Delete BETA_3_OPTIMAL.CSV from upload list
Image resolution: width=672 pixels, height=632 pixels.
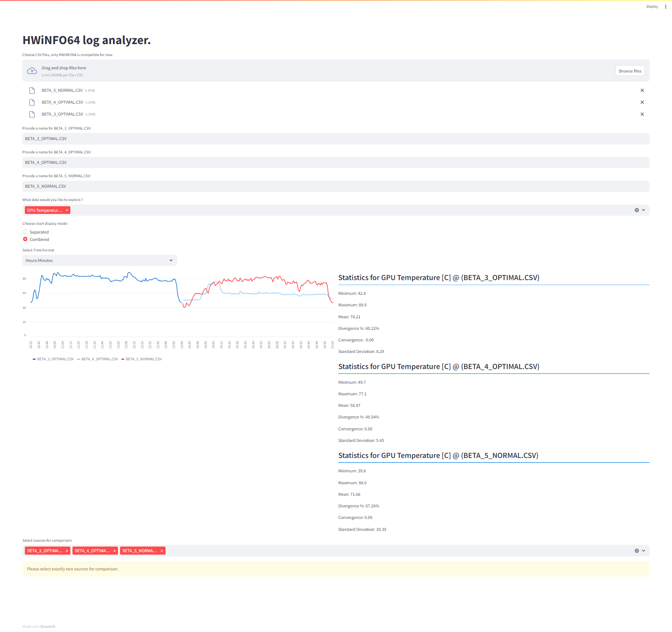click(642, 114)
